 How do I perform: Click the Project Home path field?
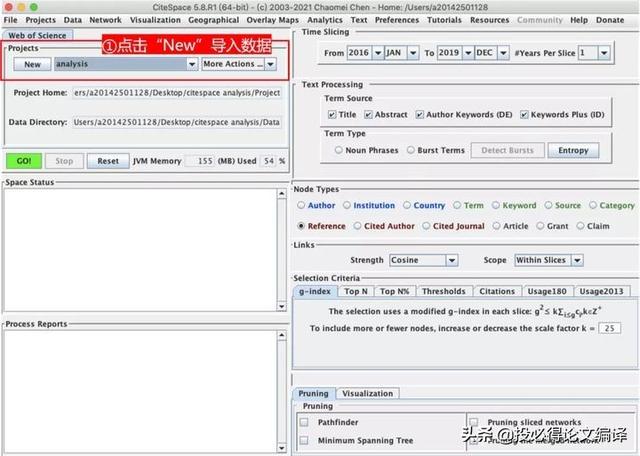(177, 93)
